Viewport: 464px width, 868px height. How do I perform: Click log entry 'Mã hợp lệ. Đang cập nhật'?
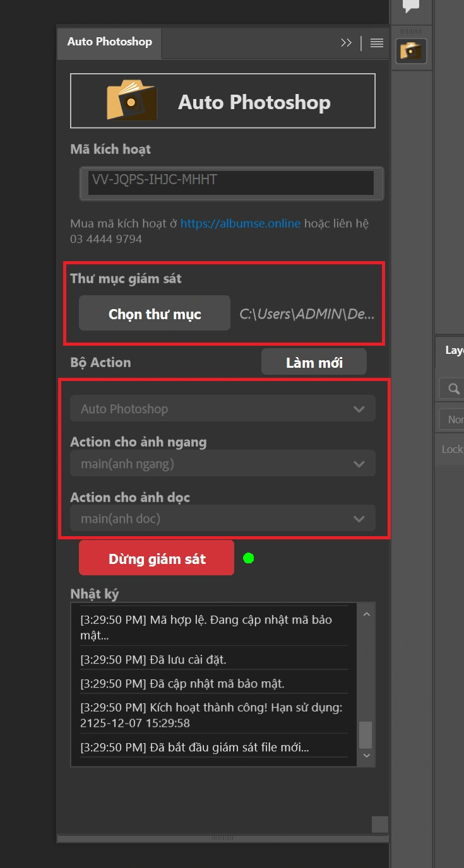(206, 627)
